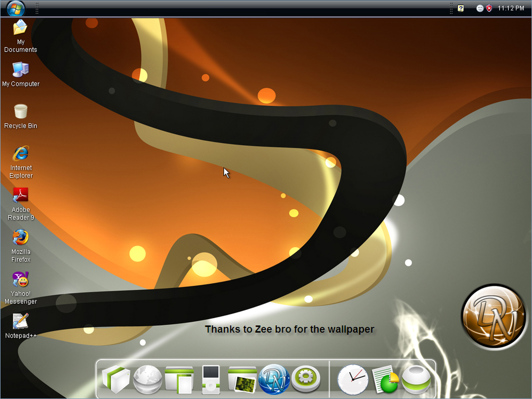This screenshot has width=532, height=399.
Task: Click the white box icon in dock
Action: pyautogui.click(x=115, y=379)
